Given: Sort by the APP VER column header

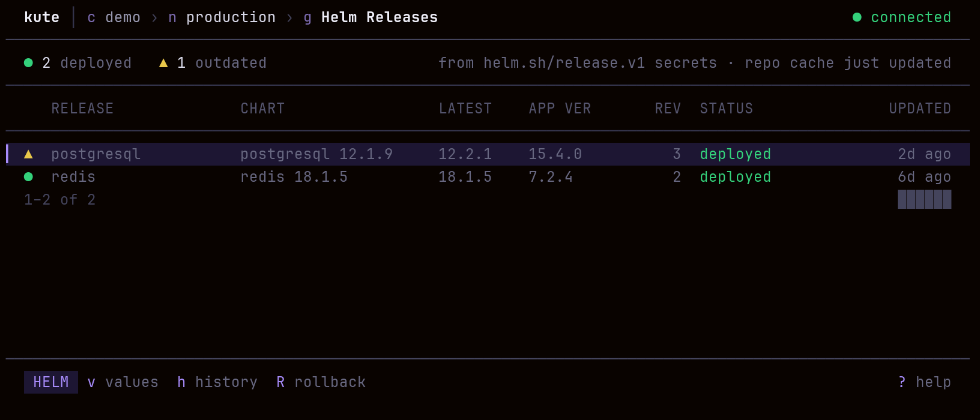Looking at the screenshot, I should coord(560,109).
